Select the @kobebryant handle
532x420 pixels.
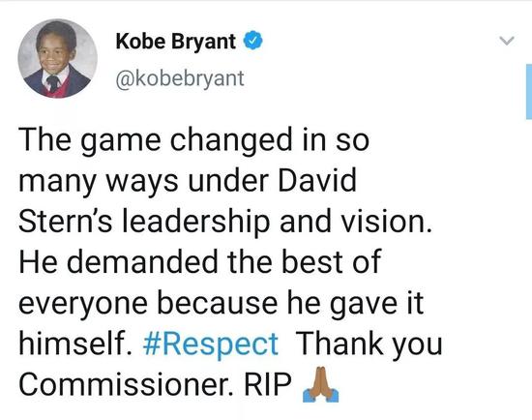[x=180, y=78]
